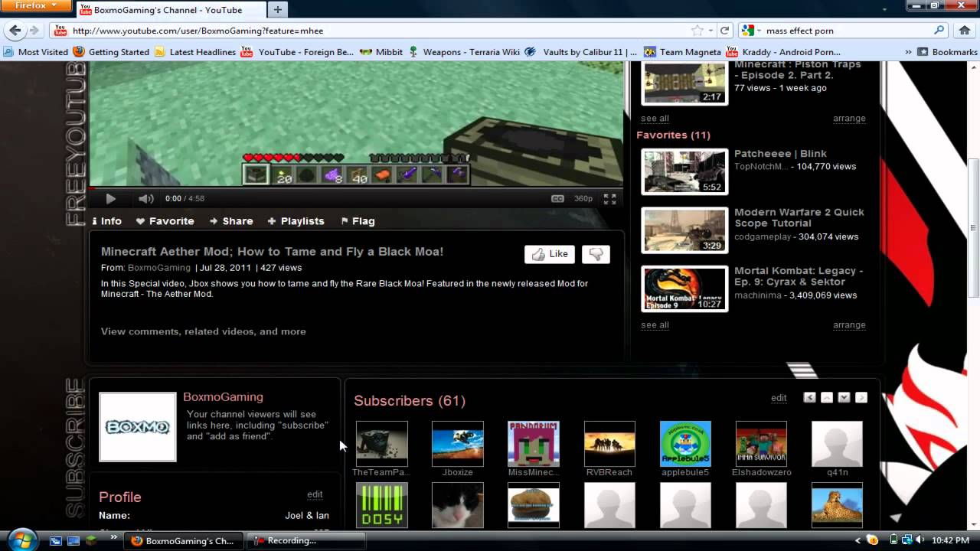
Task: Open the Share tab under the video
Action: 231,220
